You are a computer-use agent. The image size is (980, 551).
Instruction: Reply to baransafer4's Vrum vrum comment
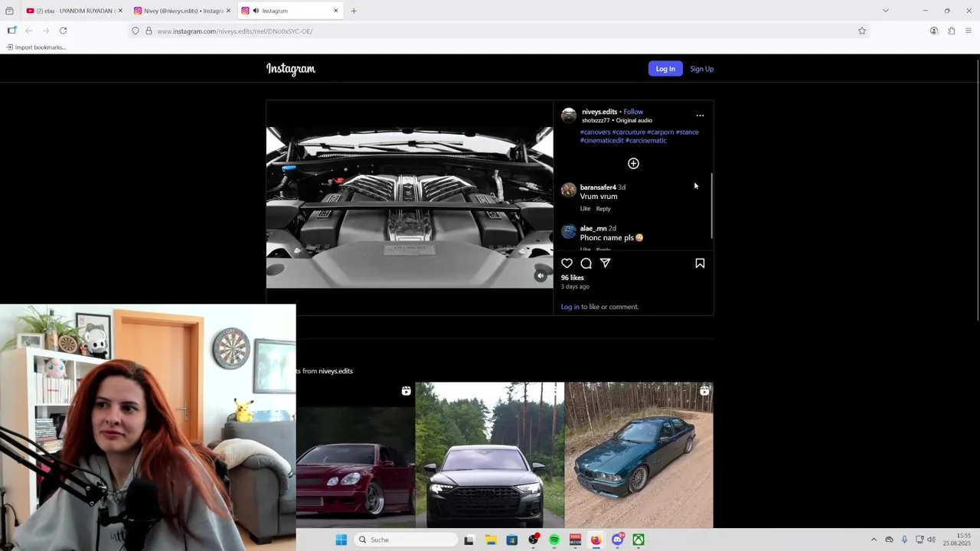pyautogui.click(x=603, y=209)
